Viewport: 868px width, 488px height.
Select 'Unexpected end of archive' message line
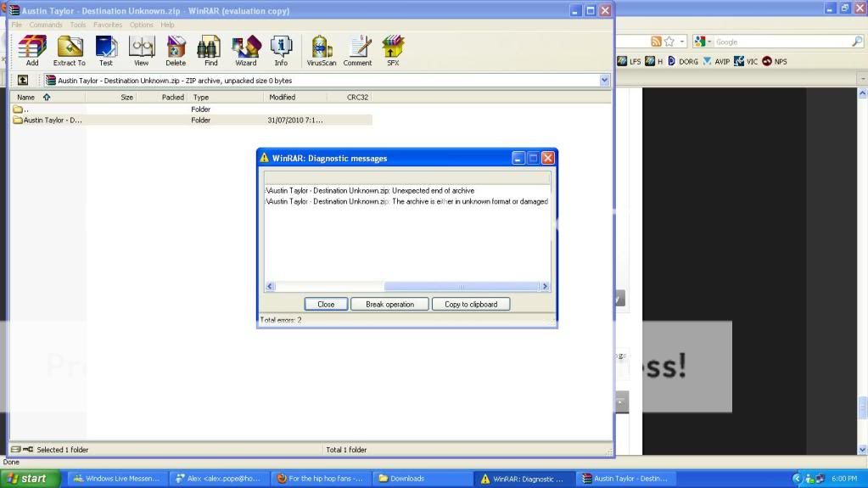click(x=370, y=191)
